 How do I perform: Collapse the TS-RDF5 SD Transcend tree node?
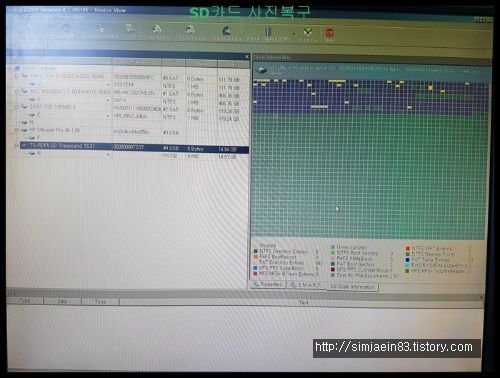[16, 146]
